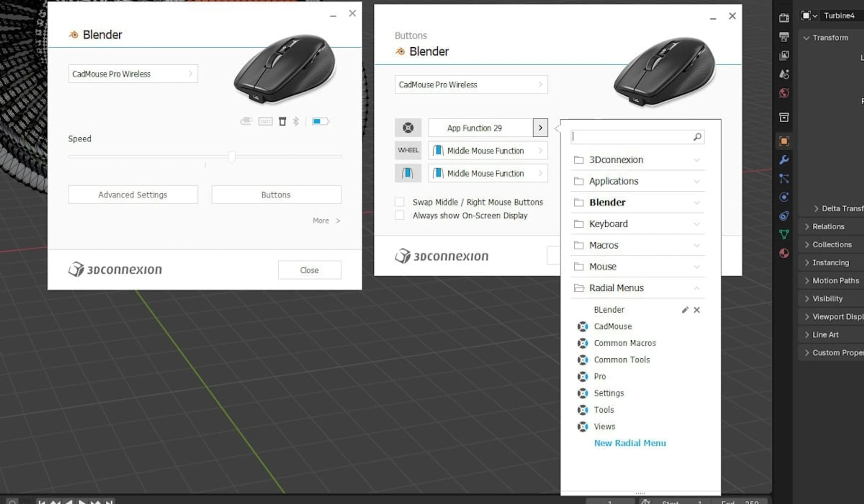Open Particles properties tab
The image size is (864, 504).
click(x=784, y=179)
